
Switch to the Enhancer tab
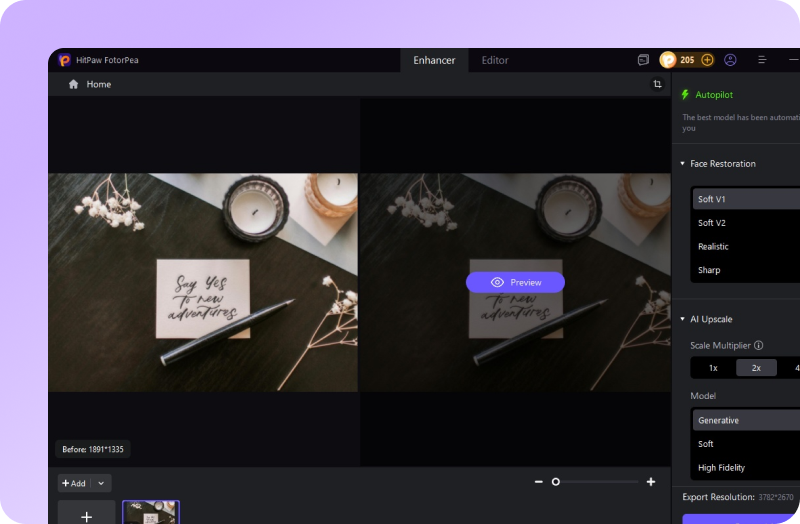coord(434,60)
